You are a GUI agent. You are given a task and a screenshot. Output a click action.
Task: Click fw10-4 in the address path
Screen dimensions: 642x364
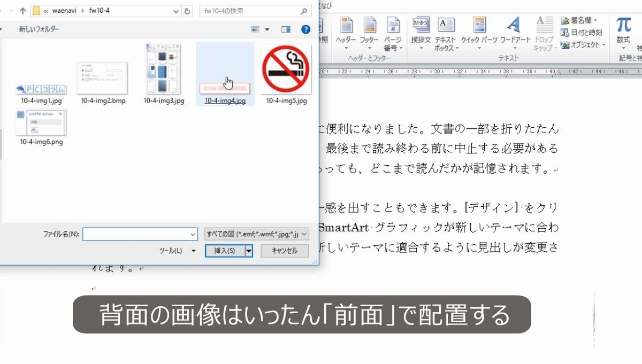click(x=101, y=11)
